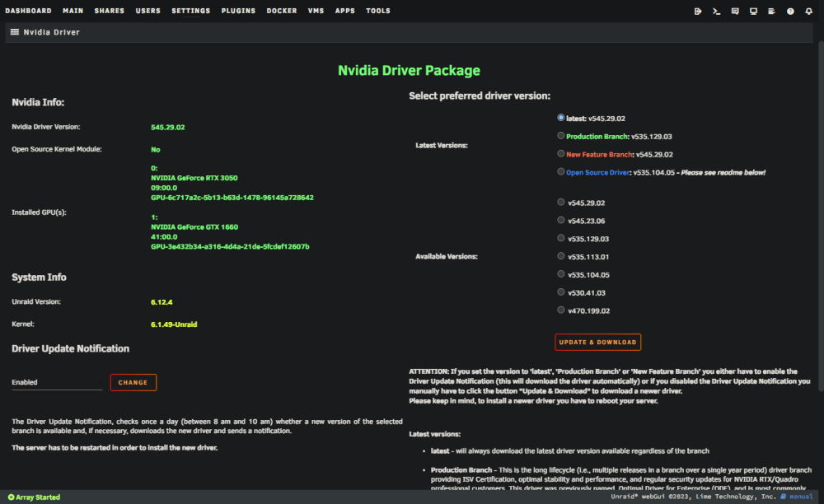Screen dimensions: 824x504
Task: Click the GPU-6c717a2c UUID text
Action: pos(232,198)
